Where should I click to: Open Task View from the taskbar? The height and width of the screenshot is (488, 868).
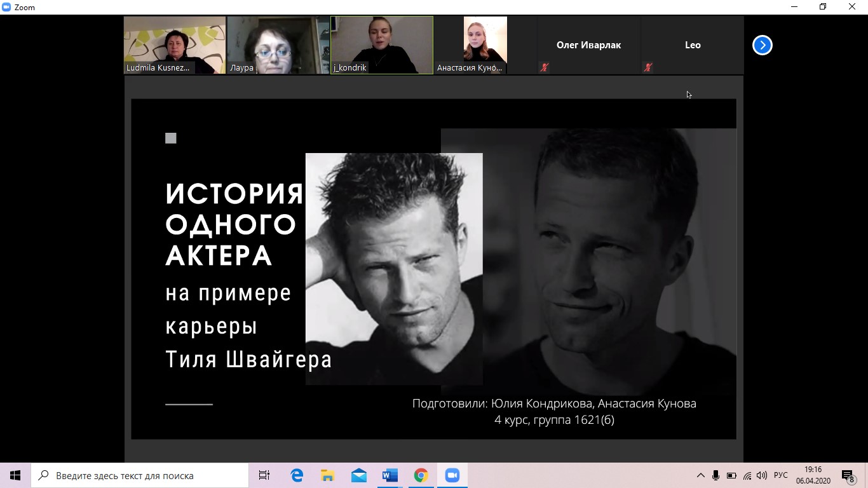[x=264, y=475]
